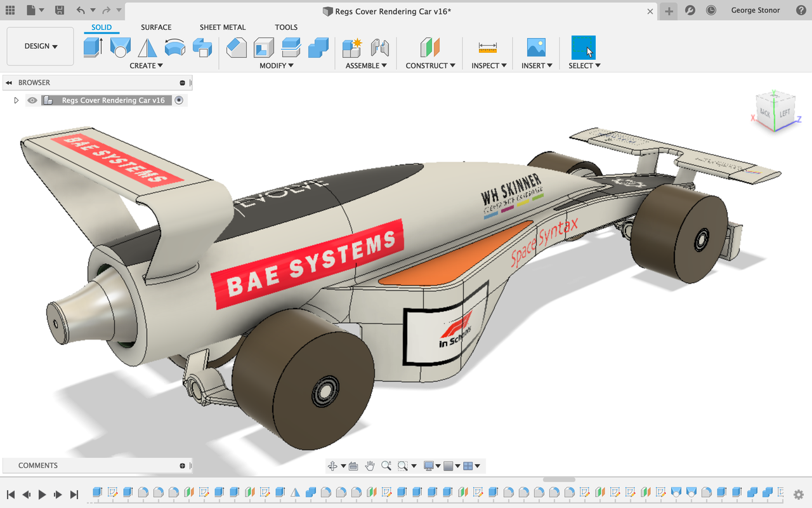This screenshot has width=812, height=508.
Task: Click the blue triangle tool in Create group
Action: [x=147, y=48]
